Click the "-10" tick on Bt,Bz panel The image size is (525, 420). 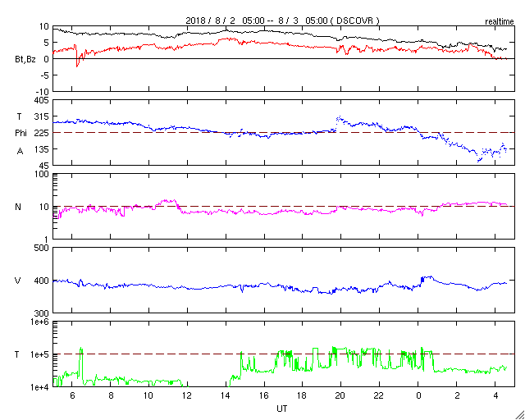(43, 92)
